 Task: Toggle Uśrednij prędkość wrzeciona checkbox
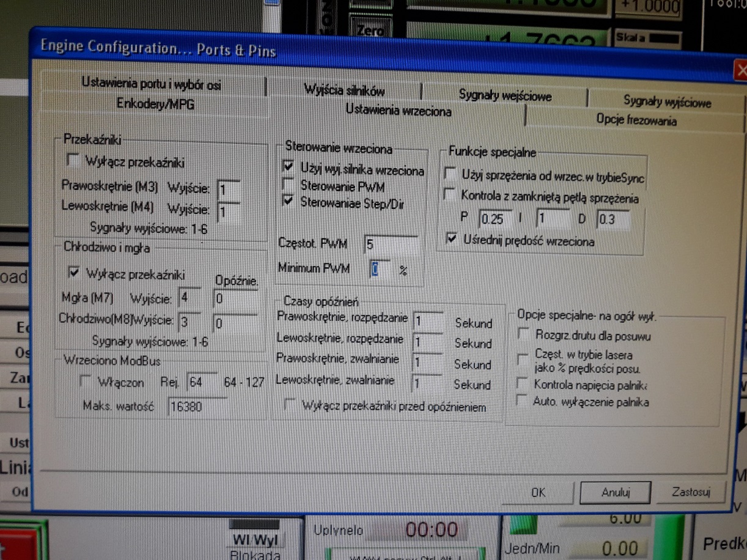pyautogui.click(x=451, y=238)
